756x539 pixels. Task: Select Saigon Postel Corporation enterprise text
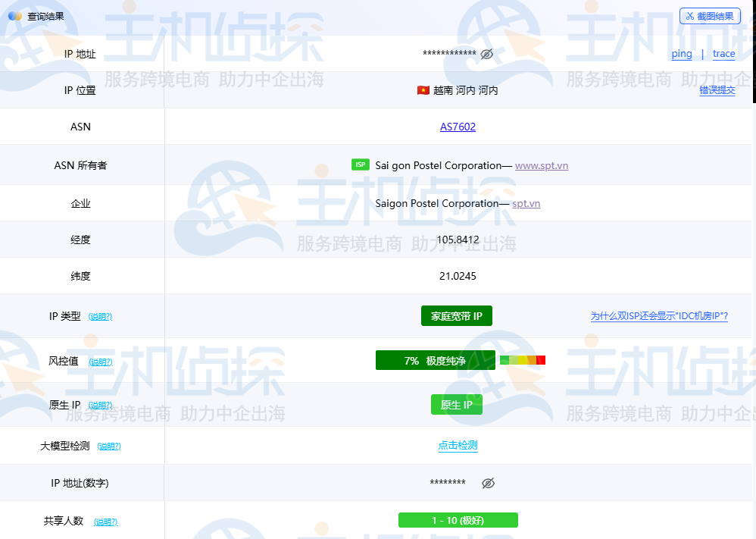coord(436,204)
